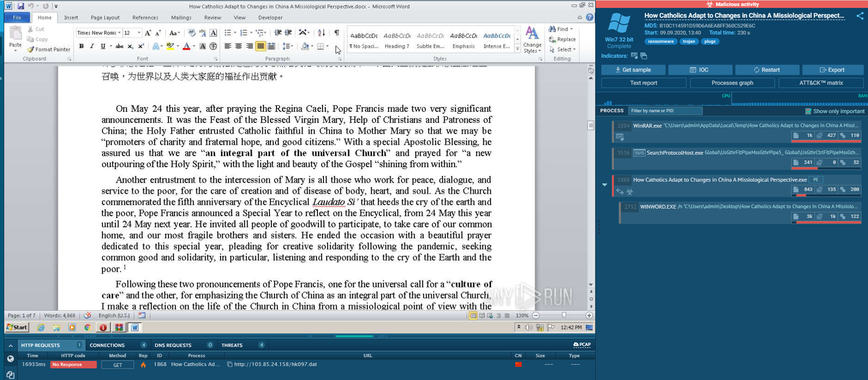Click the zoom slider handle in Word status bar
The height and width of the screenshot is (380, 868).
pos(564,316)
